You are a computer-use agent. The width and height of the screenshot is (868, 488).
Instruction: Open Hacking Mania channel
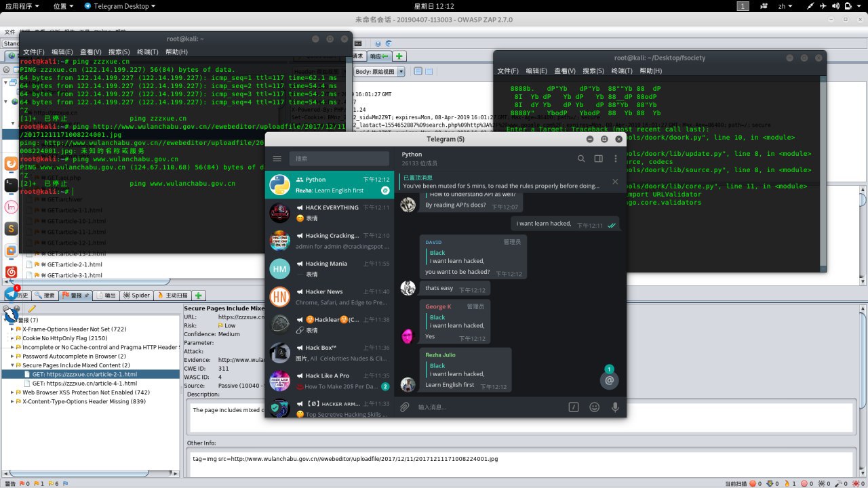tap(329, 269)
